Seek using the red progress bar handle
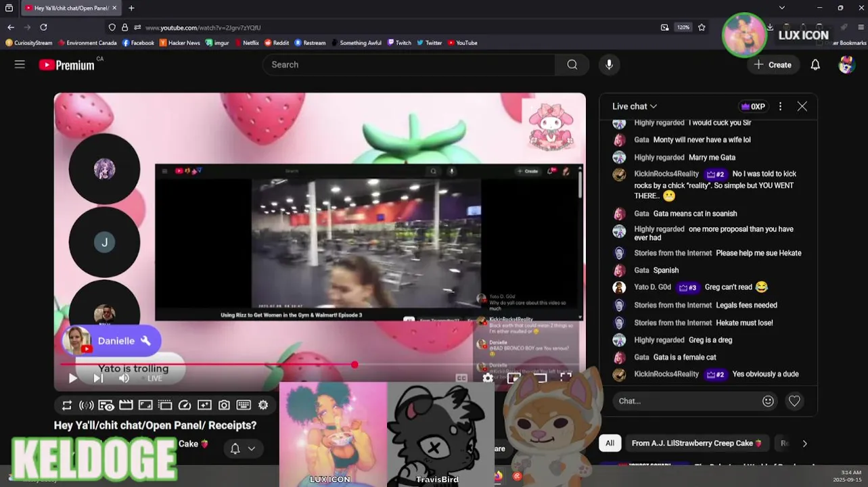 [x=355, y=365]
